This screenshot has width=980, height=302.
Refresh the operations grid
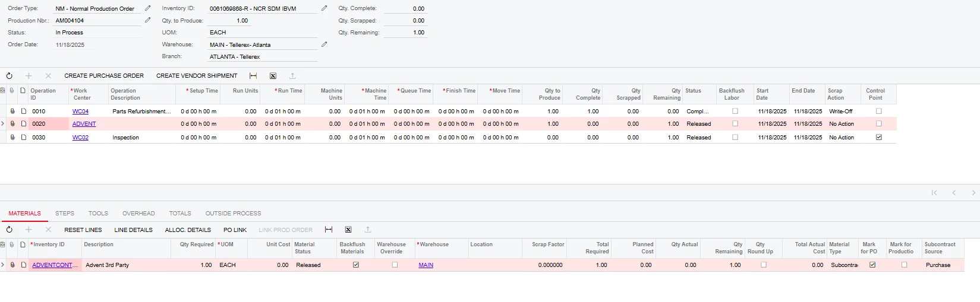pos(10,76)
